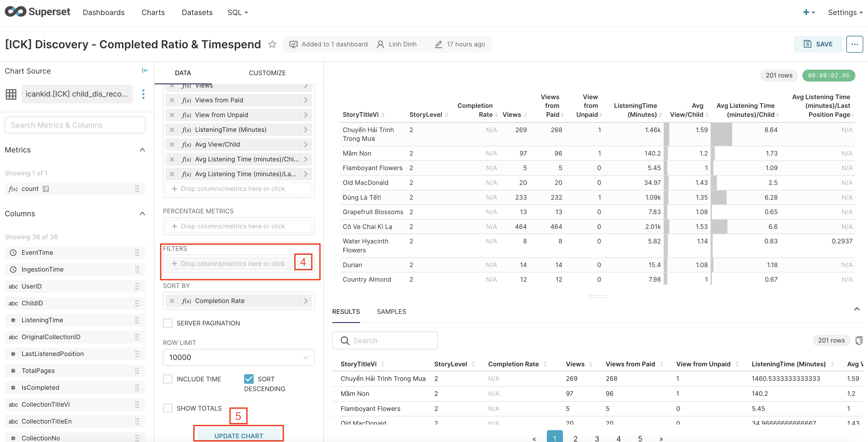Collapse the Columns section
The image size is (868, 442).
coord(142,214)
